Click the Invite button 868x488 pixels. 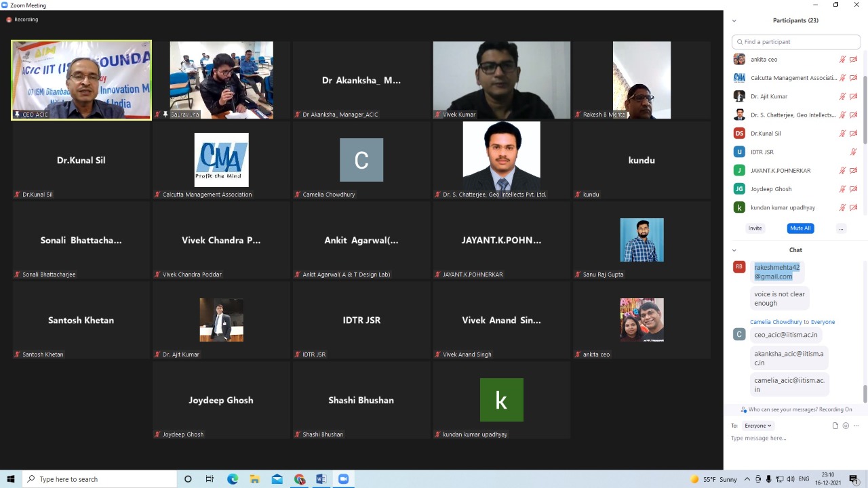tap(755, 228)
